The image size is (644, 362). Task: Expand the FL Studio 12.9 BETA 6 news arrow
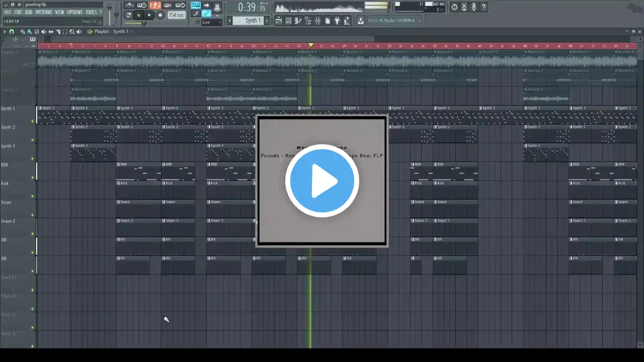click(x=420, y=21)
